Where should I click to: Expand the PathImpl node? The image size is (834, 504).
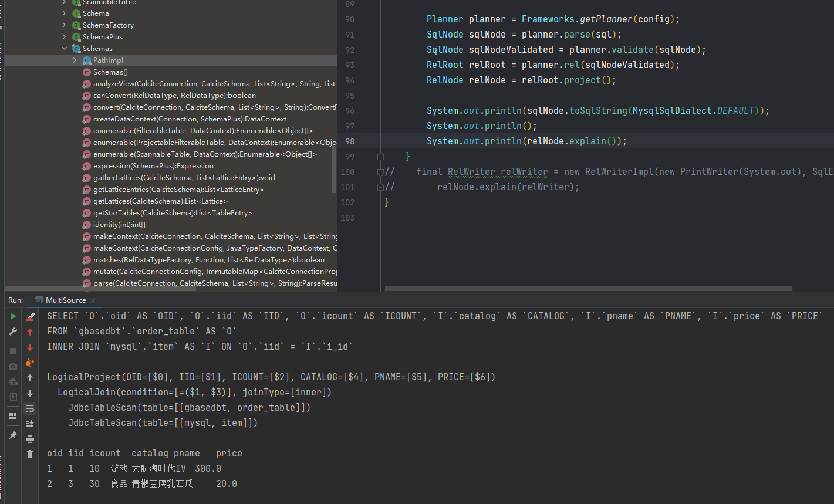tap(75, 60)
